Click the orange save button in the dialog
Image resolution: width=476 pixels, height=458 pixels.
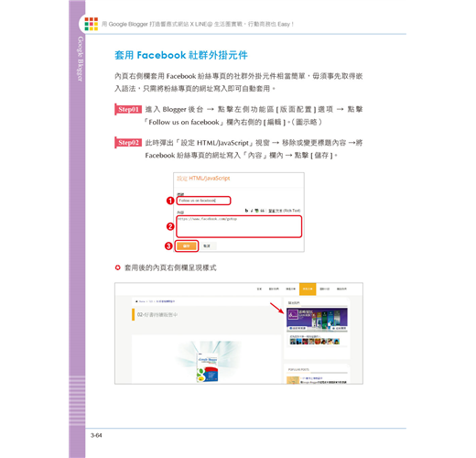[187, 246]
